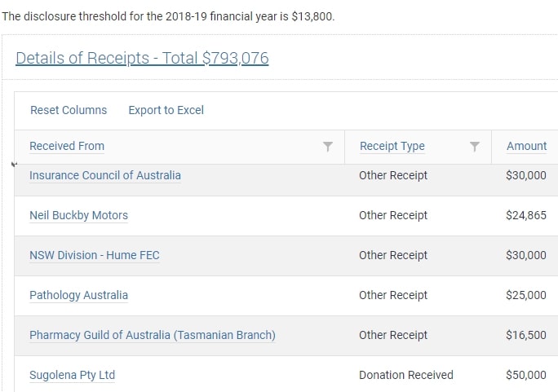Image resolution: width=558 pixels, height=392 pixels.
Task: Open the Received From column filter icon
Action: pyautogui.click(x=328, y=147)
